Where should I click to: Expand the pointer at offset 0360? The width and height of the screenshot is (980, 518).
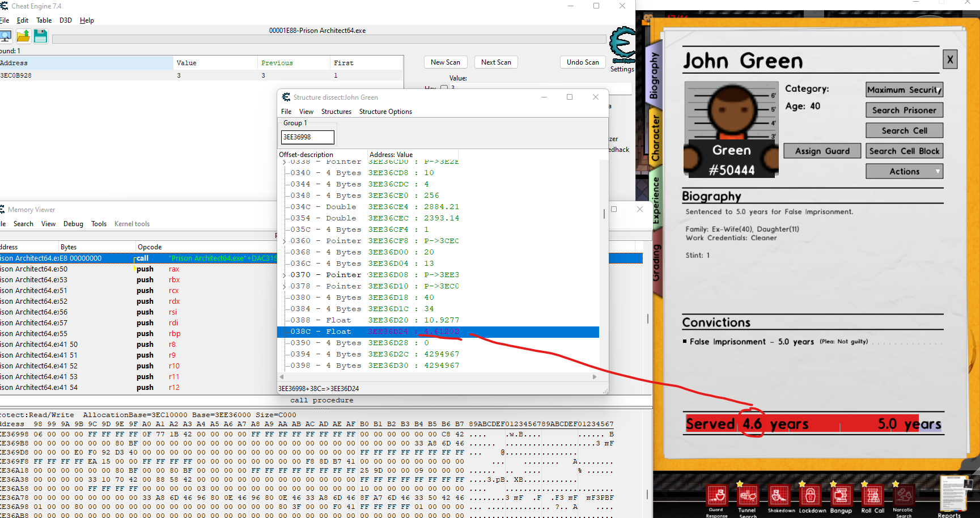pyautogui.click(x=285, y=241)
